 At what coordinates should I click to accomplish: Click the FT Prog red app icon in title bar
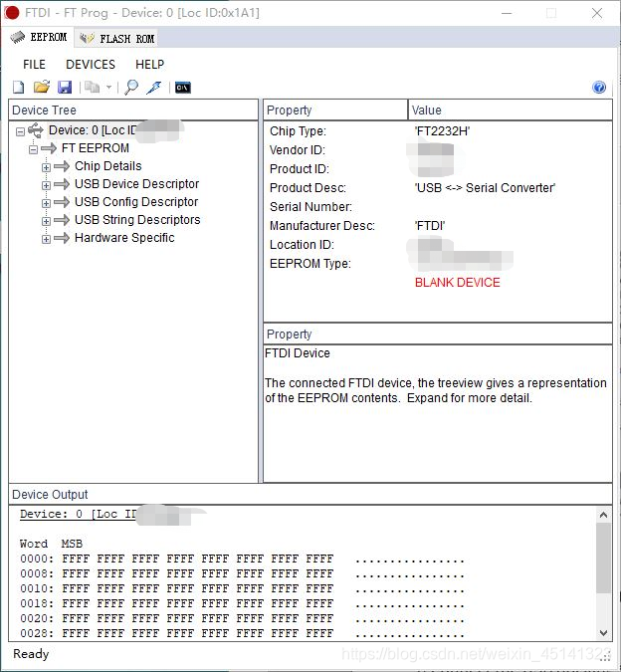point(12,12)
